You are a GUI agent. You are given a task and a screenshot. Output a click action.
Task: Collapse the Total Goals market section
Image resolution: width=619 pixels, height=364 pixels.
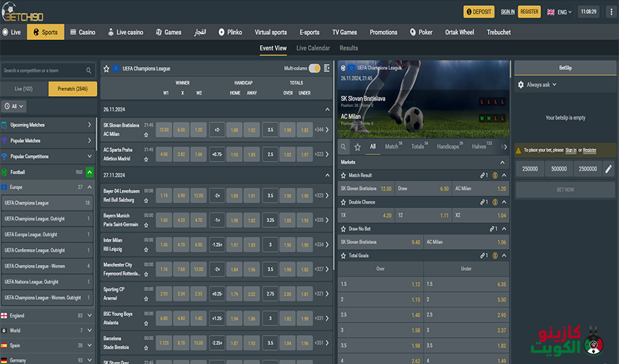[x=502, y=256]
